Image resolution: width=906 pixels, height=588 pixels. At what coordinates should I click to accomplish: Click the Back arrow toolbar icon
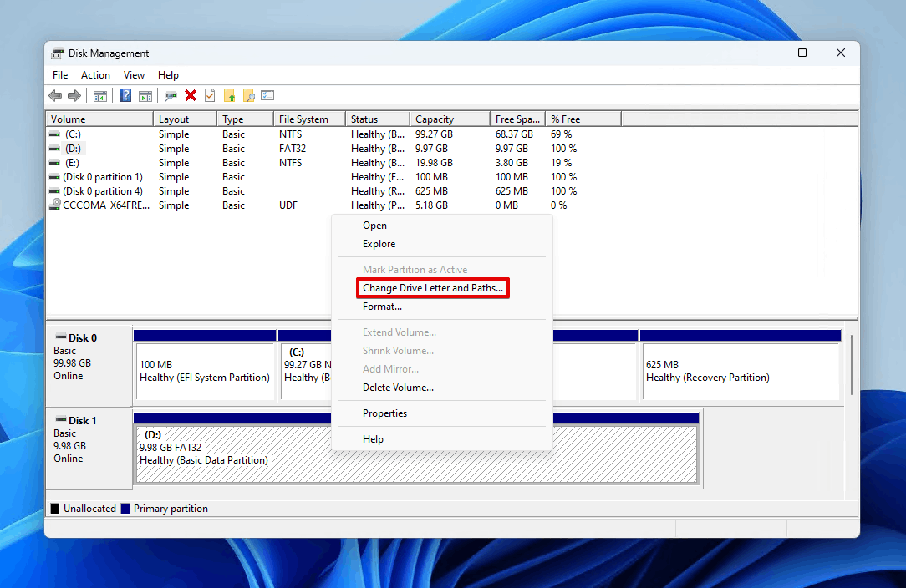pyautogui.click(x=55, y=96)
